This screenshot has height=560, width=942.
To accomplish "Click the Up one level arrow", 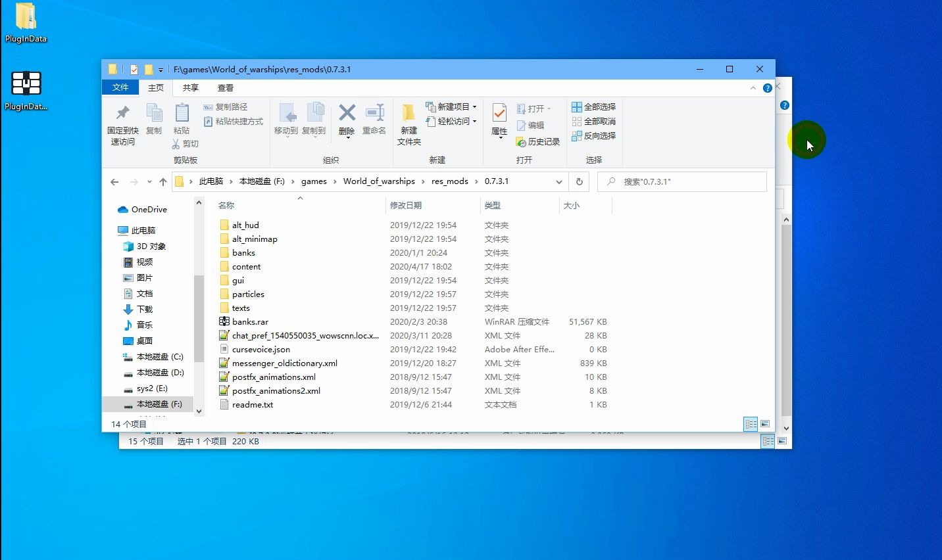I will [163, 182].
